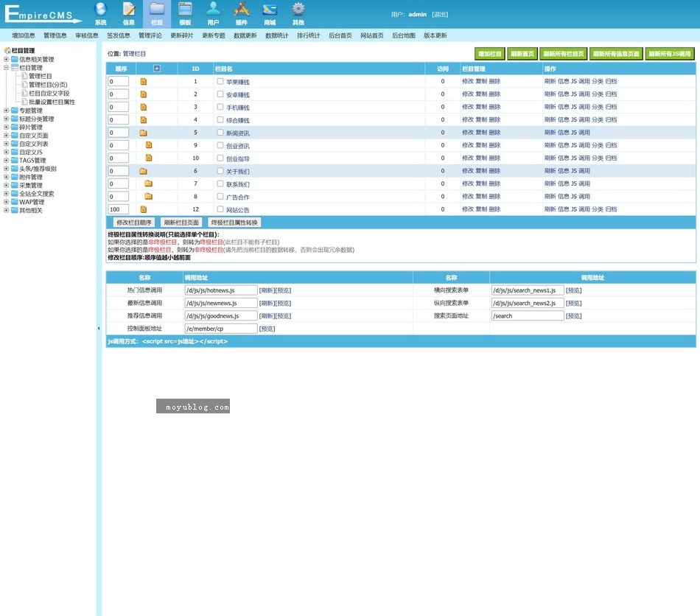700x616 pixels.
Task: Expand all columns with header plus icon
Action: pyautogui.click(x=156, y=69)
